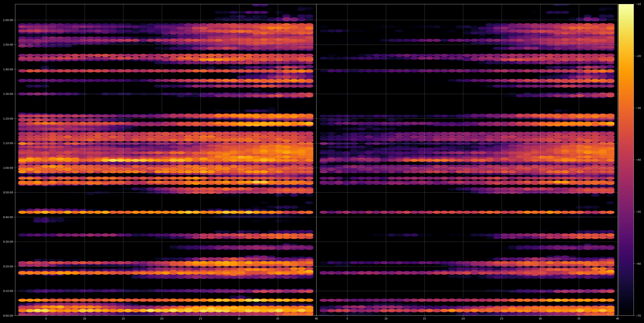Click x-axis tick 30 of the right heatmap
644x323 pixels.
point(540,319)
